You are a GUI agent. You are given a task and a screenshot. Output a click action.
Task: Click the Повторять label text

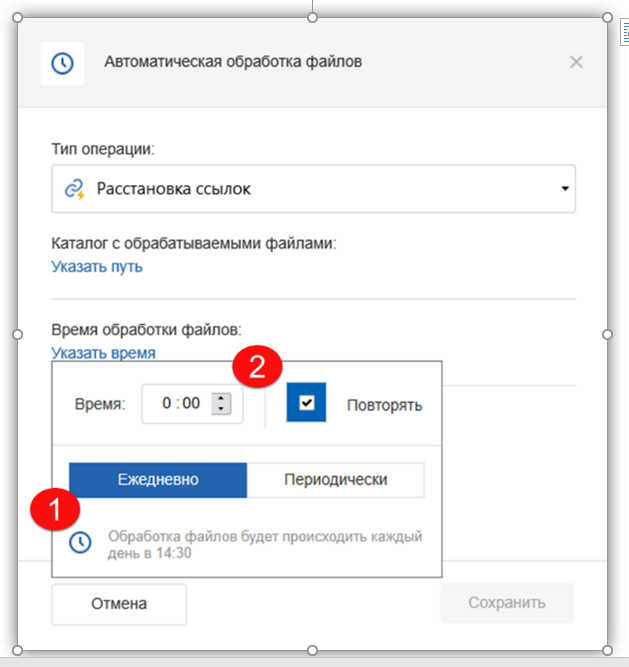385,405
